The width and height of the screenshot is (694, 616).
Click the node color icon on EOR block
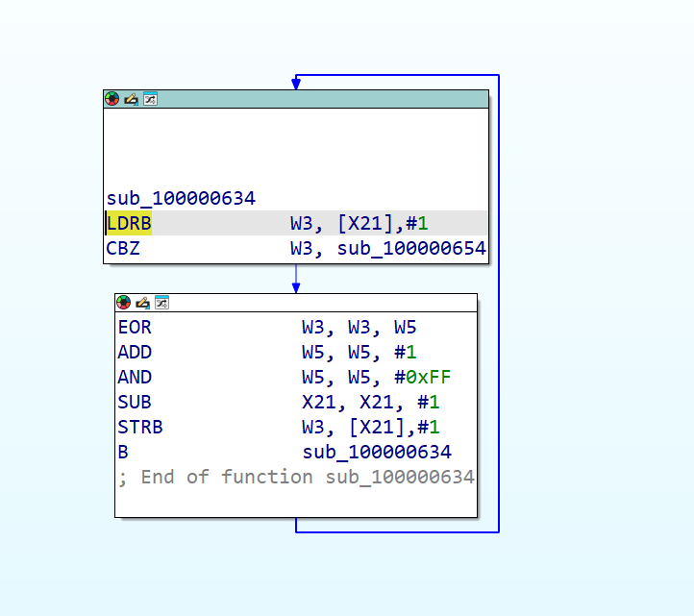point(124,303)
